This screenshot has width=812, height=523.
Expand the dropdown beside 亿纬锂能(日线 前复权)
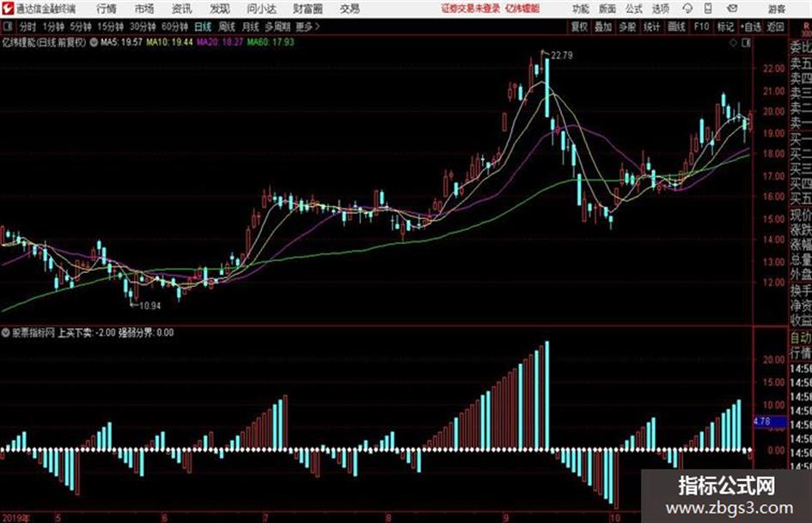tap(94, 42)
